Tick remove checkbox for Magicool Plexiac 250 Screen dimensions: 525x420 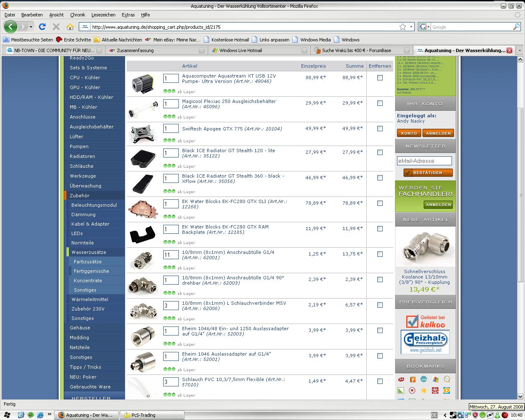tap(380, 103)
